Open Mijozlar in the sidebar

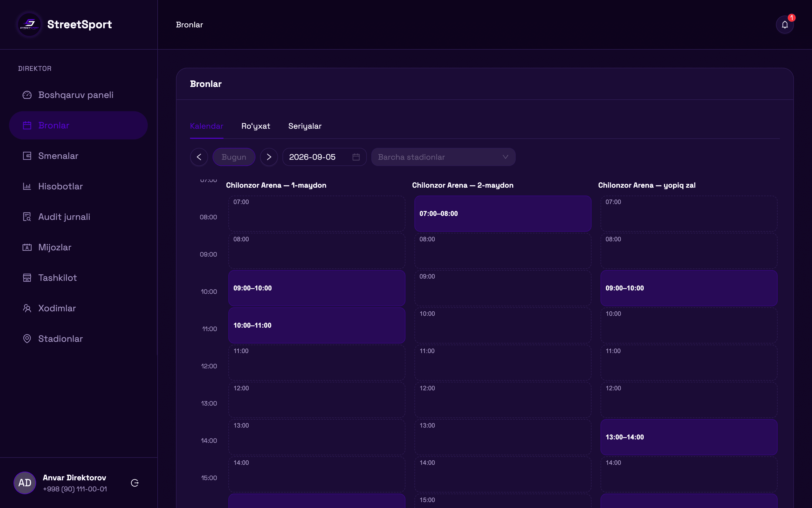78,247
